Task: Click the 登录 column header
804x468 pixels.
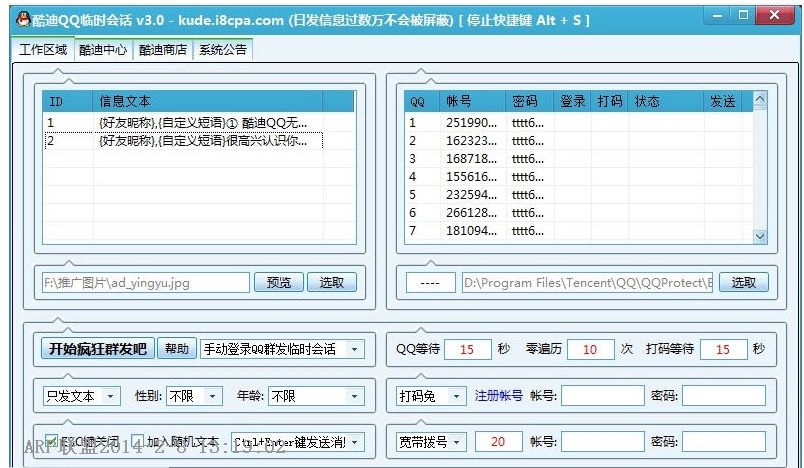Action: (x=572, y=101)
